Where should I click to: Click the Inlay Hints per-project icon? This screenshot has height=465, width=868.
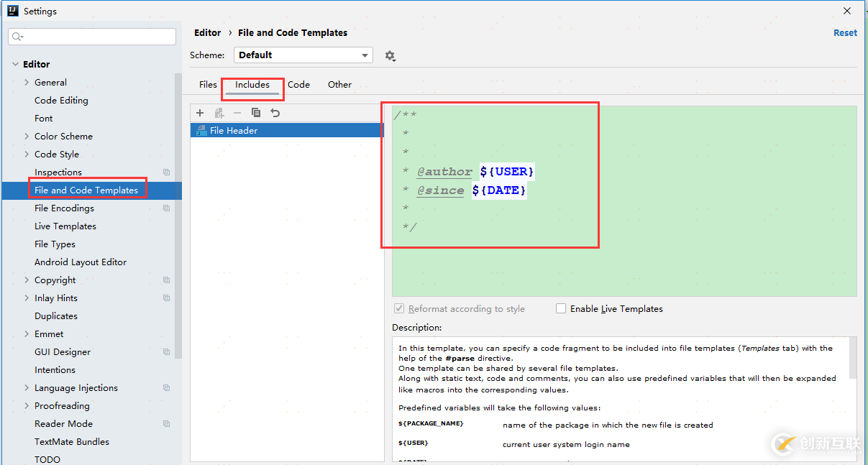[166, 298]
